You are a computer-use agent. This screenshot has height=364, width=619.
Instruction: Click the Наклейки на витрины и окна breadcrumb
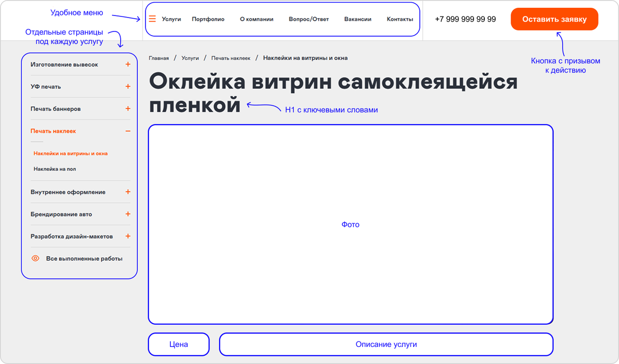(305, 58)
